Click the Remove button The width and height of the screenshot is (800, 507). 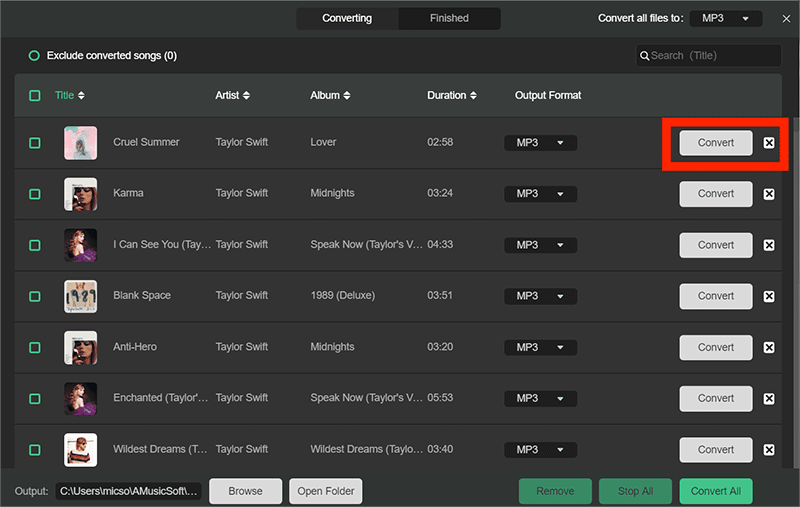555,491
